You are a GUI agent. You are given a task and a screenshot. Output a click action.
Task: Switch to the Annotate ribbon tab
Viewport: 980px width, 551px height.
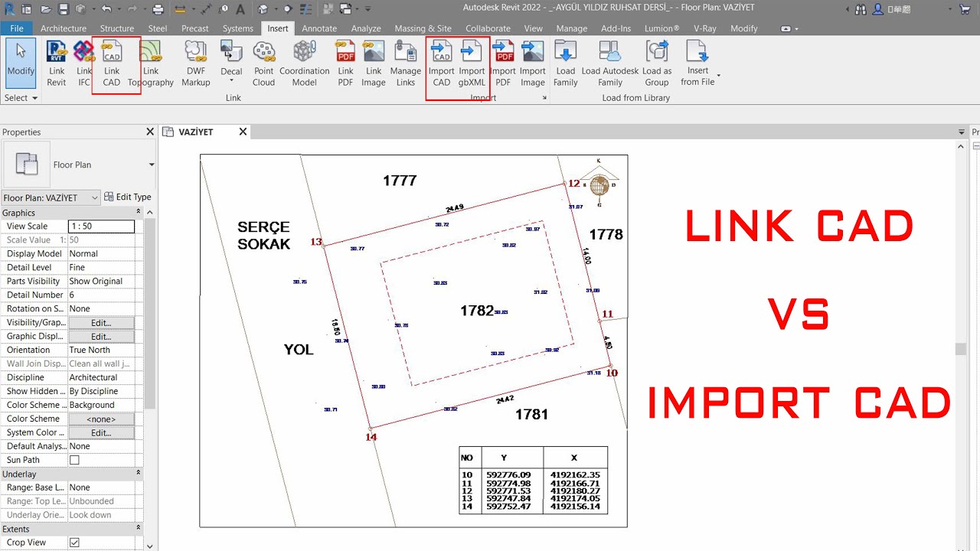click(319, 28)
